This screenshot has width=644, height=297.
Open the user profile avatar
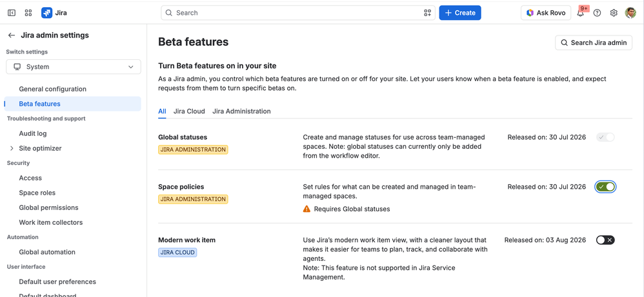click(x=630, y=13)
